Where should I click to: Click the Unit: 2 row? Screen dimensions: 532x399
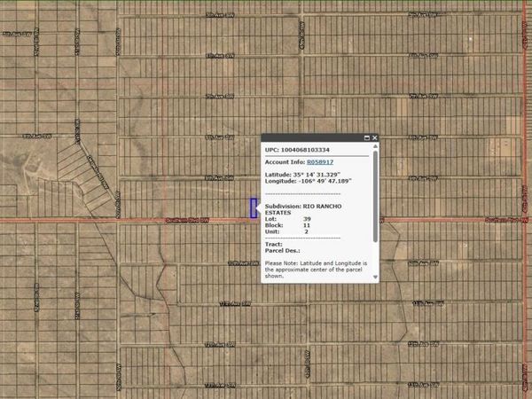(x=286, y=231)
